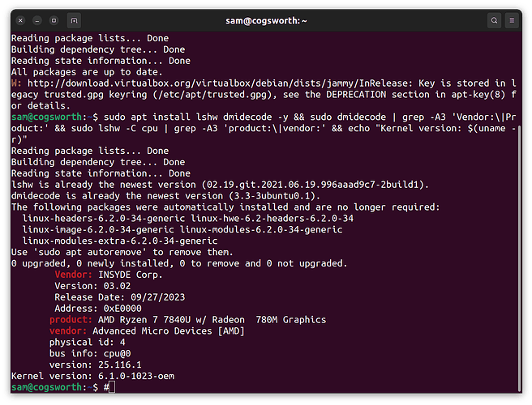Screen dimensions: 532x405
Task: Click the orange W: warning marker
Action: click(x=16, y=83)
